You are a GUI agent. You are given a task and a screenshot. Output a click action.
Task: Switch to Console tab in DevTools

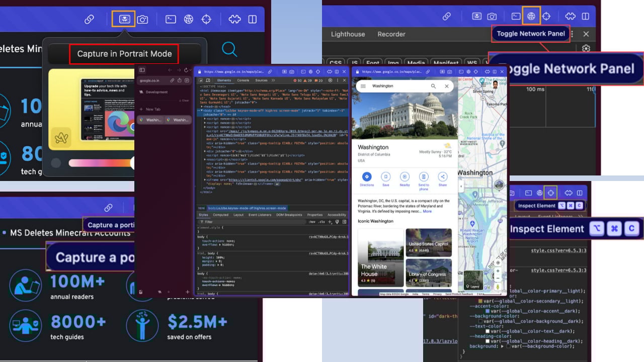tap(243, 80)
